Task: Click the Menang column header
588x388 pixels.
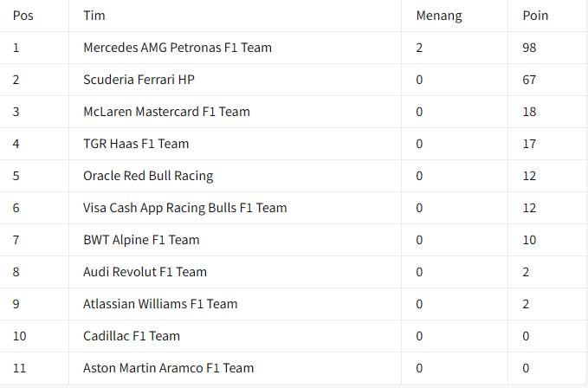Action: pyautogui.click(x=439, y=16)
